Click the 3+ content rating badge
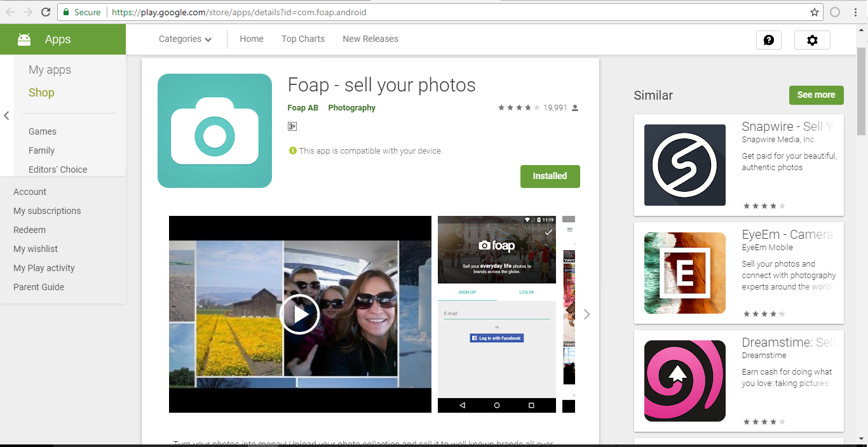868x447 pixels. click(x=292, y=126)
